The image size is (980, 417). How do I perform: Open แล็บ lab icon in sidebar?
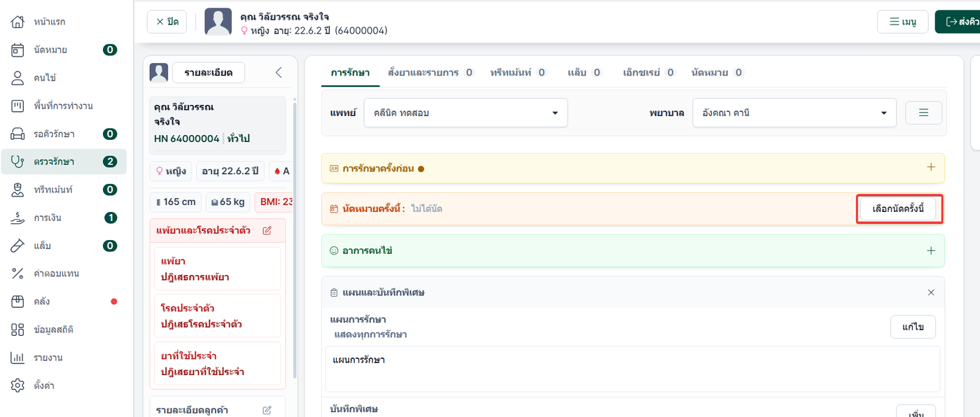coord(18,246)
